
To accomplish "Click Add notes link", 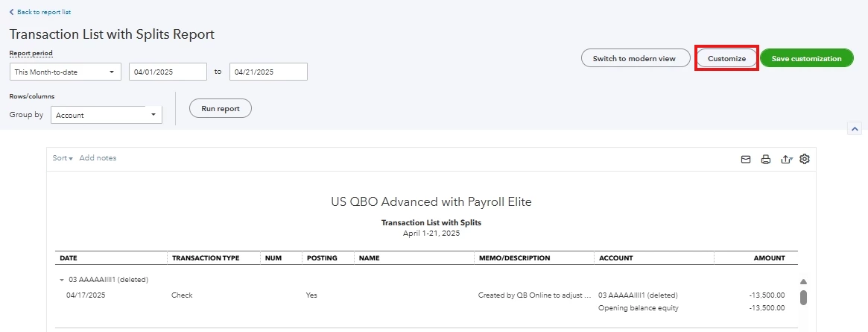I will point(98,158).
